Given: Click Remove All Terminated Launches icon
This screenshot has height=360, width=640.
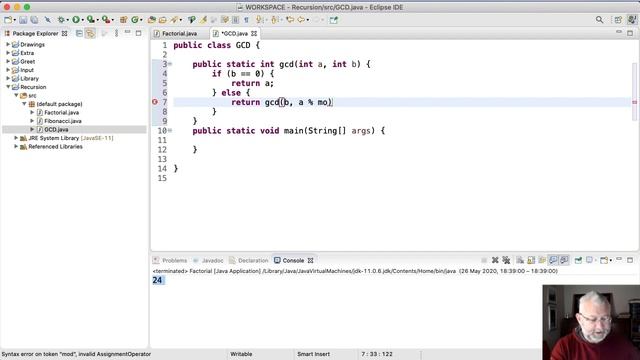Looking at the screenshot, I should (506, 260).
